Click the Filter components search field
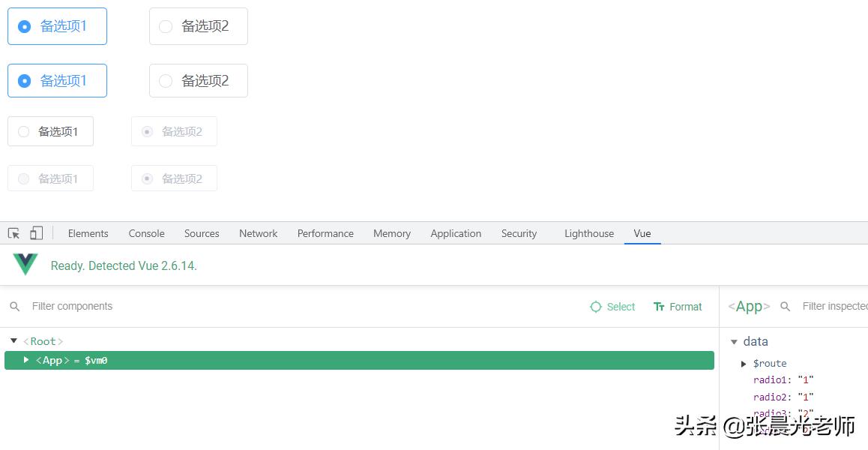 click(x=72, y=307)
